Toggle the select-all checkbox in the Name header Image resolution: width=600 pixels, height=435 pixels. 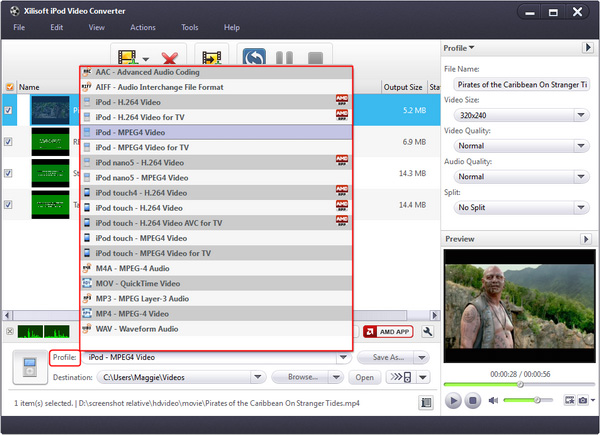point(10,87)
